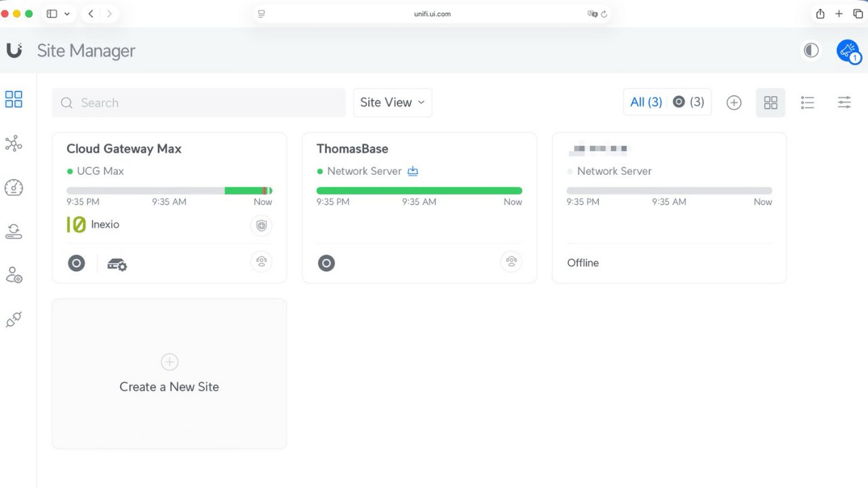Switch to grid view layout
Screen dimensions: 868x488
pos(770,103)
